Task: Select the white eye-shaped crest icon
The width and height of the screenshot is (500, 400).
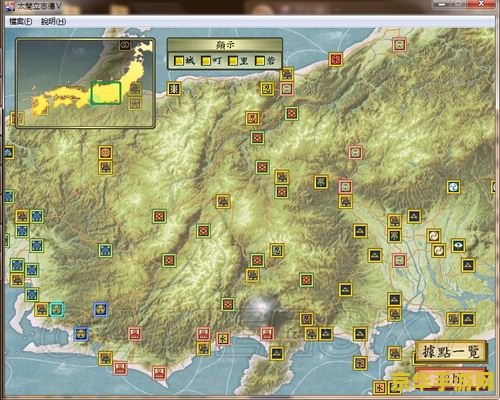Action: point(458,246)
